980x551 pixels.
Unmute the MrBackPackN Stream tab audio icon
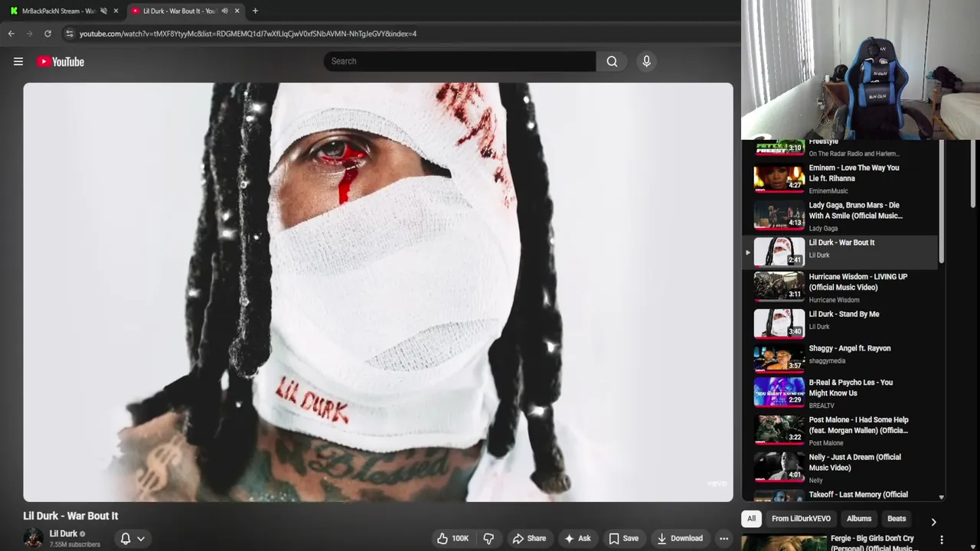tap(103, 11)
